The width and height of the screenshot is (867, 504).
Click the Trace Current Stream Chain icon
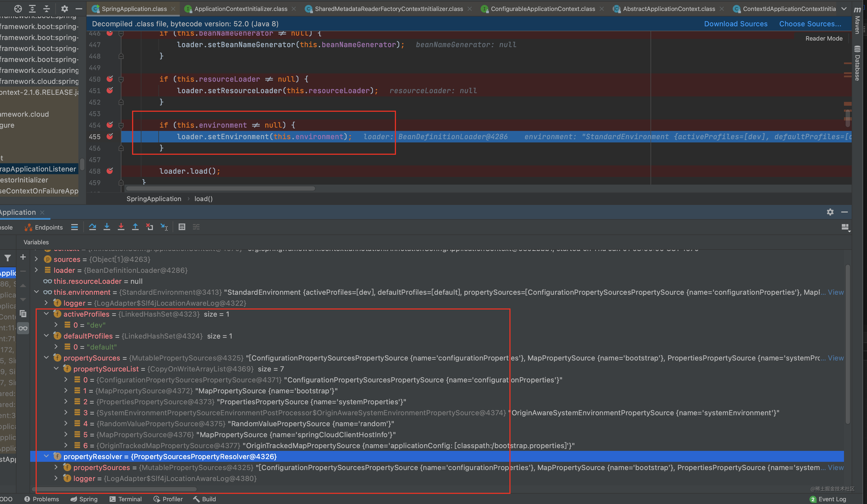tap(196, 227)
